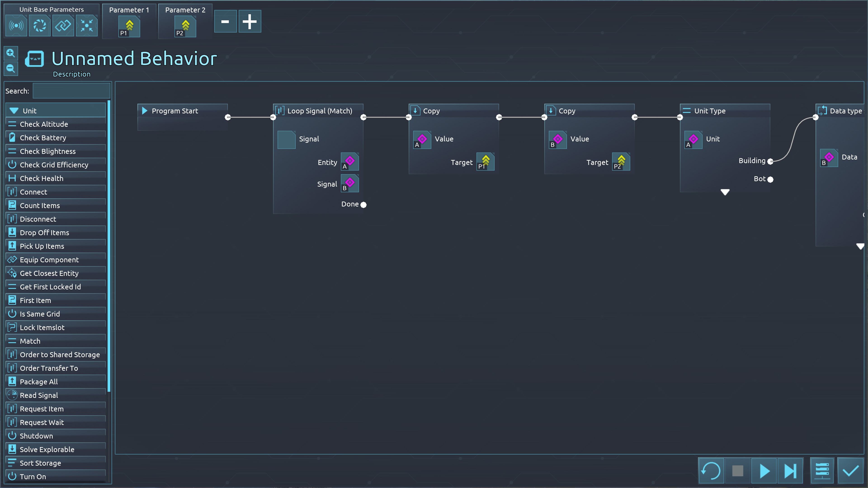
Task: Click the minus button to remove parameter
Action: tap(225, 21)
